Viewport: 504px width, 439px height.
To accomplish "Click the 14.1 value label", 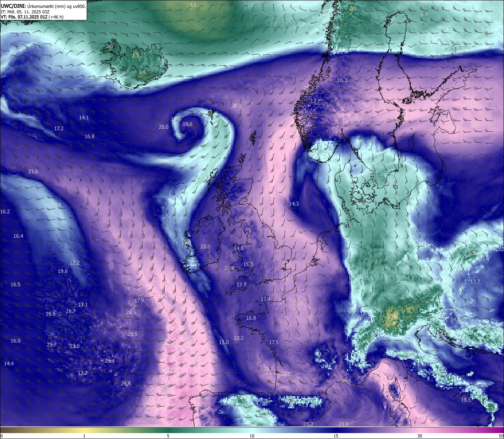I will click(x=84, y=118).
